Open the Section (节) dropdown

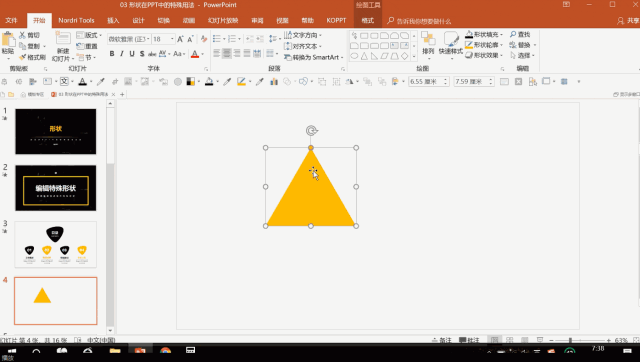[x=85, y=58]
